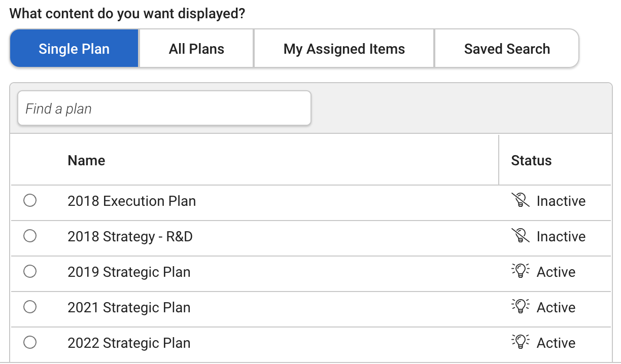Click the Find a plan search field
621x364 pixels.
pos(164,108)
